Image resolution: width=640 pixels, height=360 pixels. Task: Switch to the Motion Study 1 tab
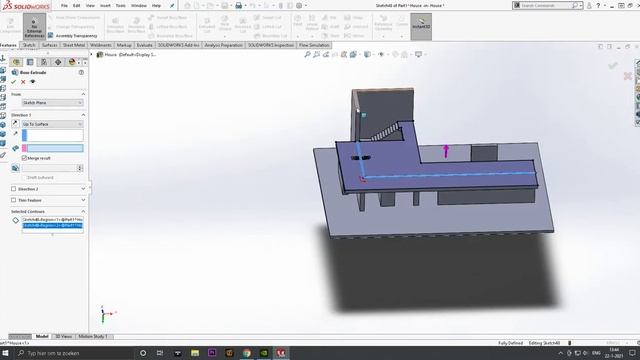pyautogui.click(x=93, y=336)
